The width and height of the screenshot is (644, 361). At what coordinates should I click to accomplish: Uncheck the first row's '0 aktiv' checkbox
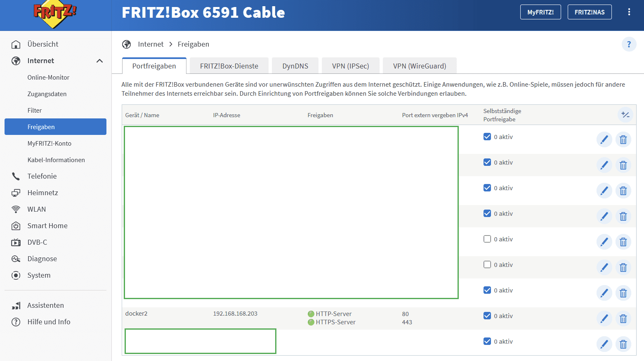[x=487, y=137]
